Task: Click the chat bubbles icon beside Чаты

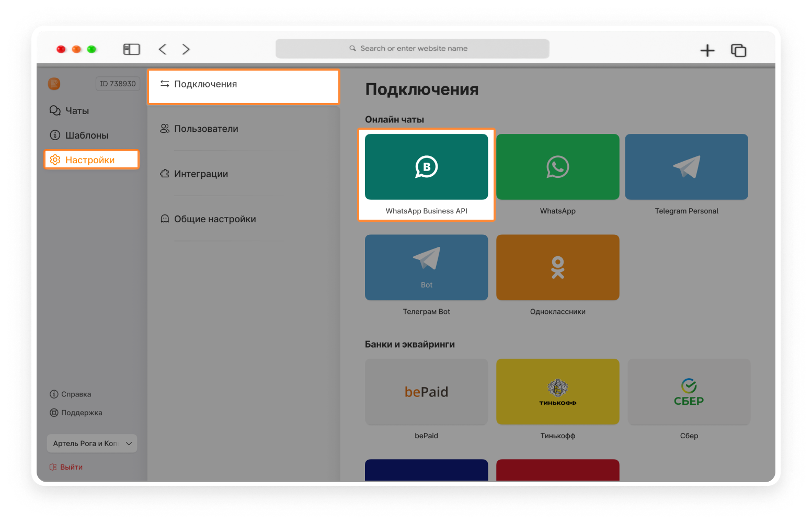Action: 55,110
